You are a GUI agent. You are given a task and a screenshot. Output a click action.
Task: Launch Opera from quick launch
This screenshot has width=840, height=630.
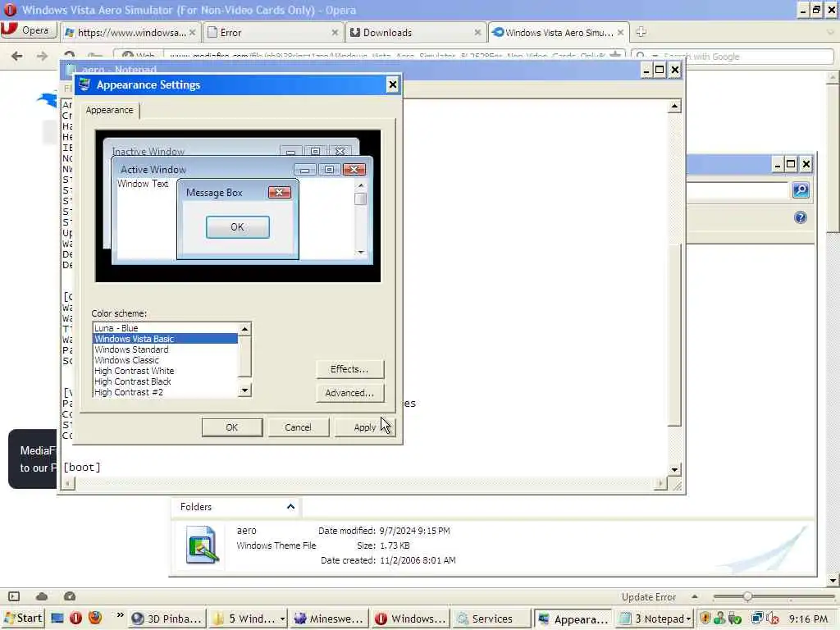coord(76,619)
